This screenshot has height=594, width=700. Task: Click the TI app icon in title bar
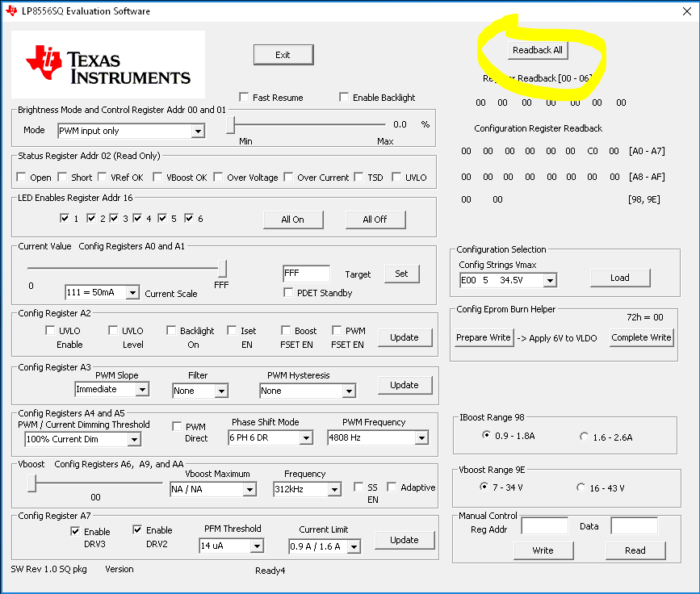pos(11,10)
